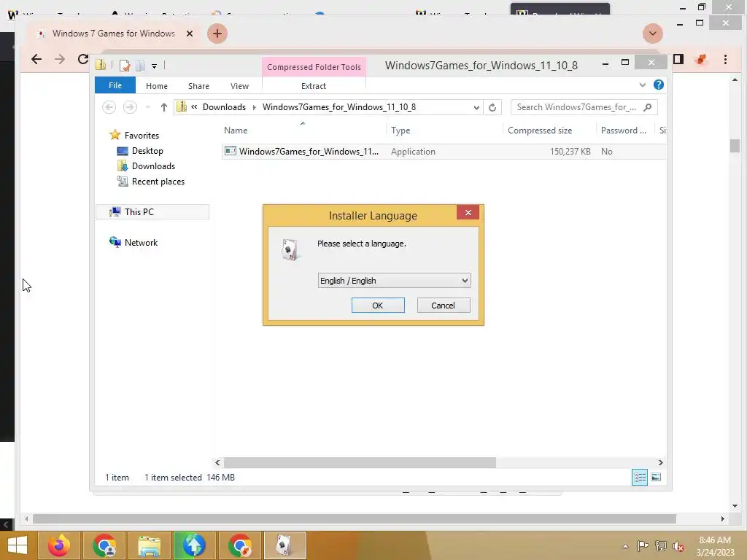The width and height of the screenshot is (747, 560).
Task: Click Downloads in the address breadcrumb
Action: [x=224, y=107]
